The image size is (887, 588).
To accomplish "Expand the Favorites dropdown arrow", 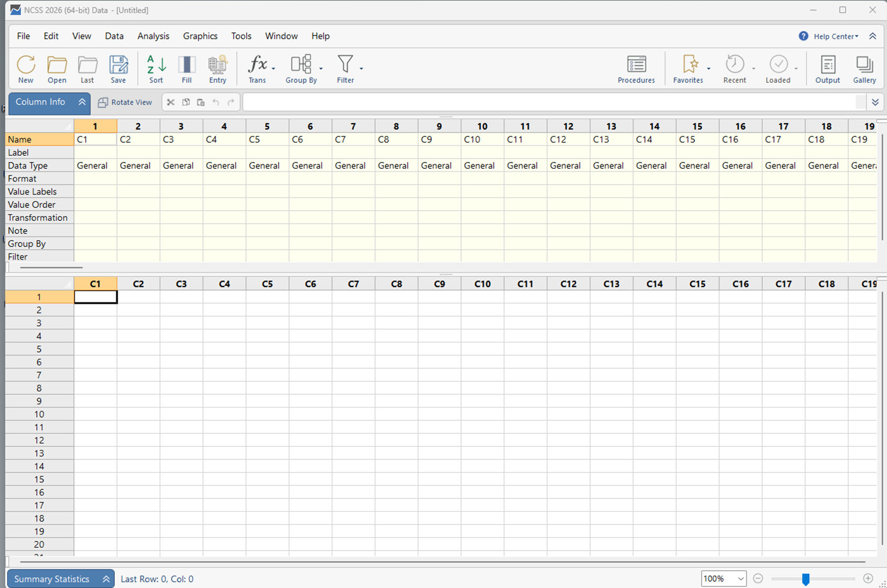I will 709,69.
